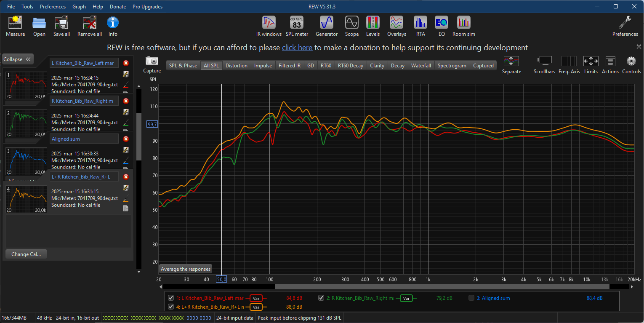Viewport: 644px width, 323px height.
Task: Switch to Spectrogram tab
Action: pyautogui.click(x=452, y=65)
